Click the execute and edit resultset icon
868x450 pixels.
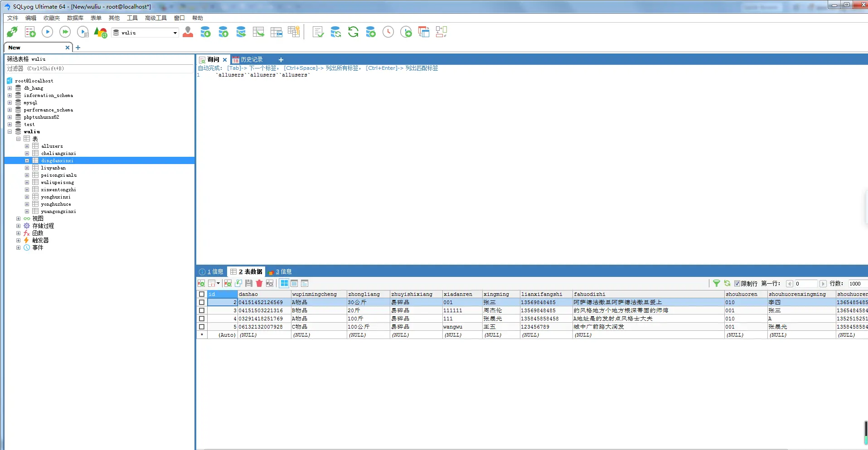(83, 32)
